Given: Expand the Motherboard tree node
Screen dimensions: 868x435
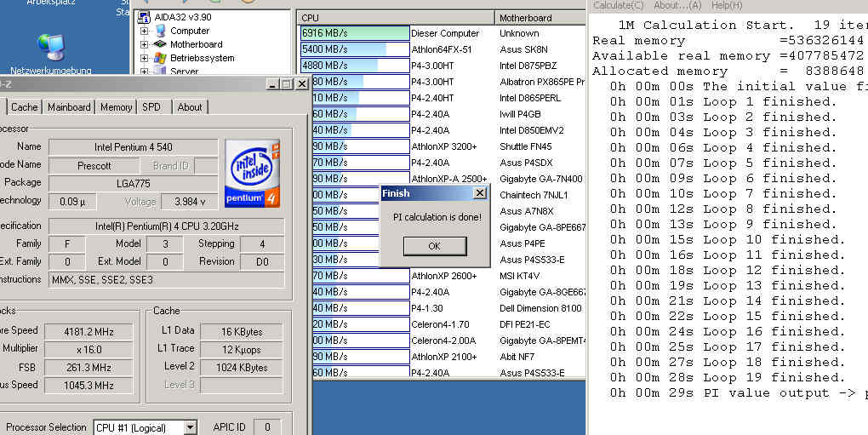Looking at the screenshot, I should (x=145, y=44).
